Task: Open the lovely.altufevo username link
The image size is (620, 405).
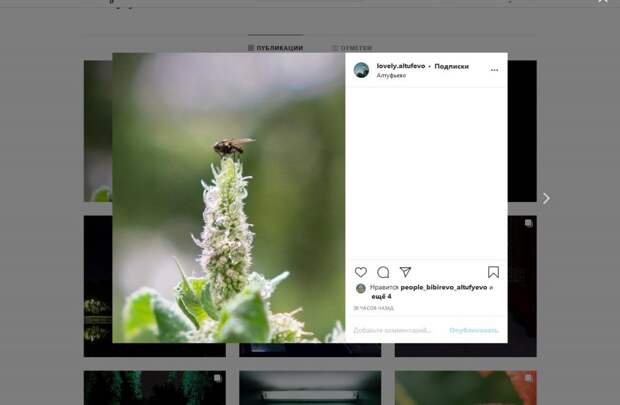Action: pyautogui.click(x=400, y=66)
